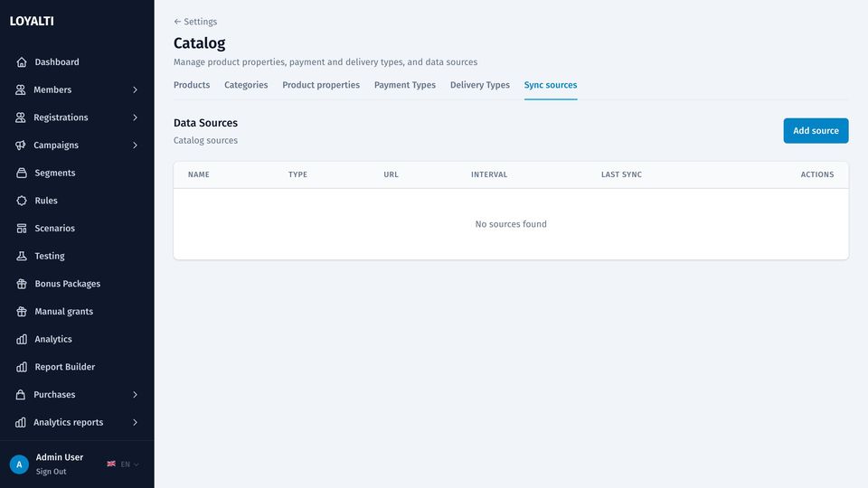Click the LOYALTI logo
Screen dimensions: 868x488
tap(32, 21)
